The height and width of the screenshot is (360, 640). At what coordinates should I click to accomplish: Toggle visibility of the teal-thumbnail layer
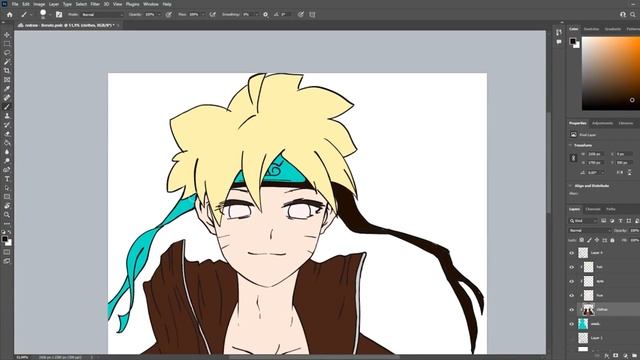(x=571, y=324)
